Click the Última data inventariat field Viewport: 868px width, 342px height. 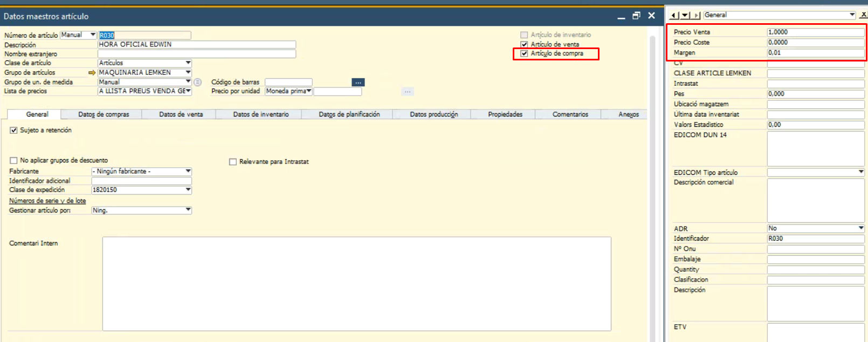816,114
